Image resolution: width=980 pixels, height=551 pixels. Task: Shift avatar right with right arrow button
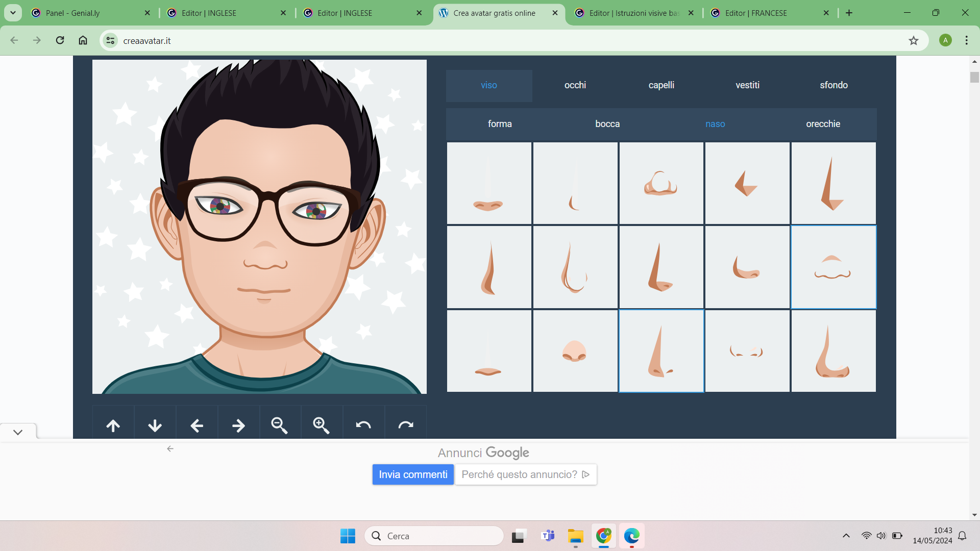coord(238,425)
